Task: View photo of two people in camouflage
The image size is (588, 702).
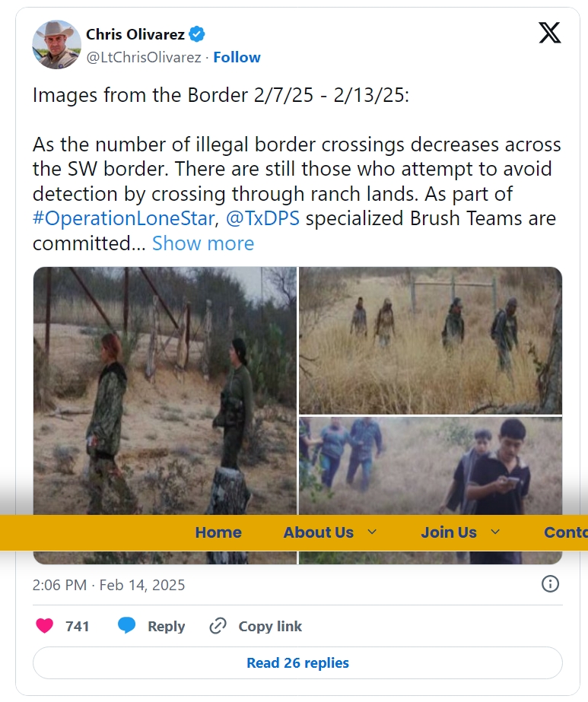Action: pos(165,391)
